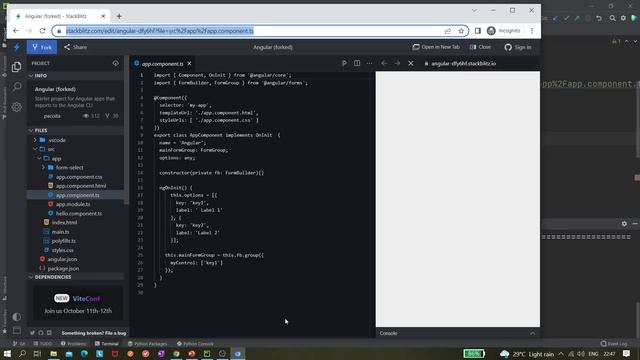This screenshot has height=360, width=640.
Task: Open a new browser tab
Action: click(119, 16)
